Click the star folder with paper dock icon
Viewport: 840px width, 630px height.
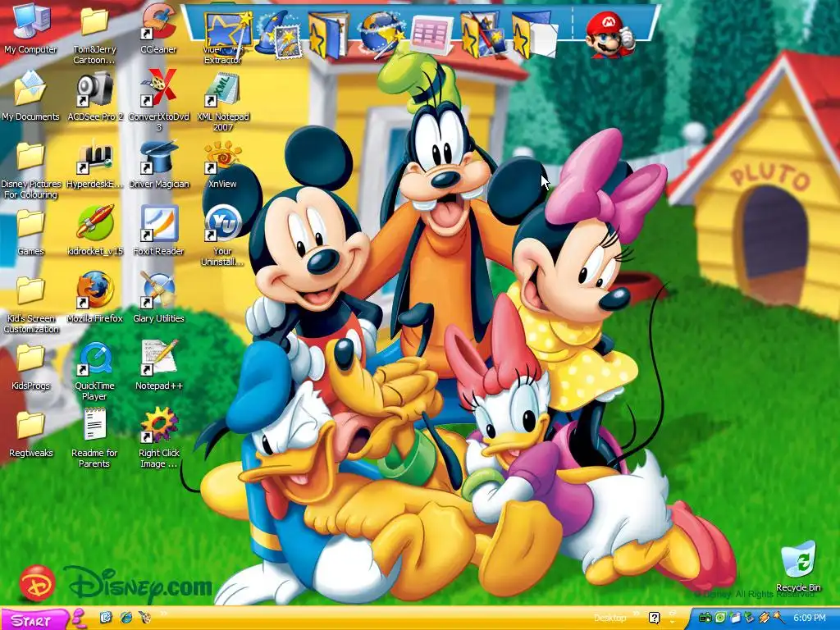[x=535, y=35]
